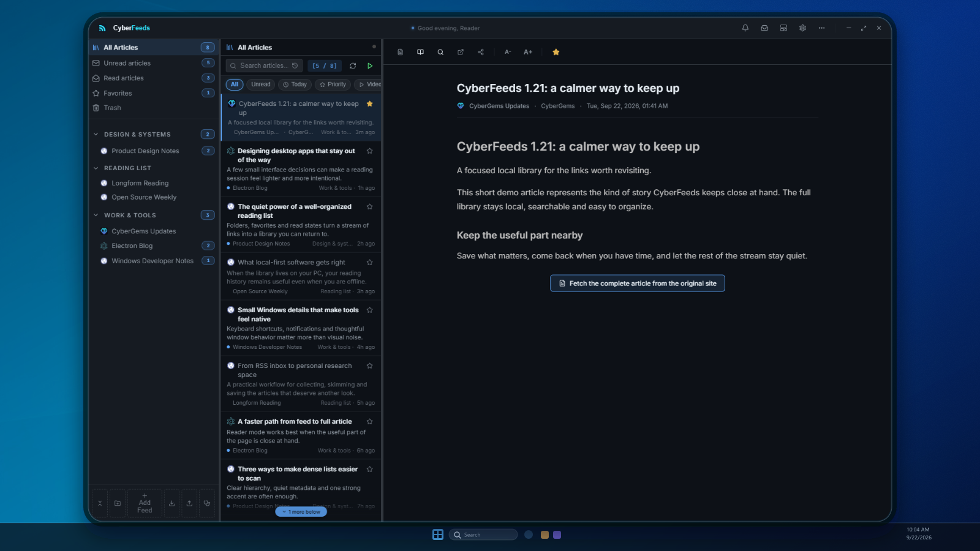Click the export upload icon in bottom bar

tap(189, 503)
